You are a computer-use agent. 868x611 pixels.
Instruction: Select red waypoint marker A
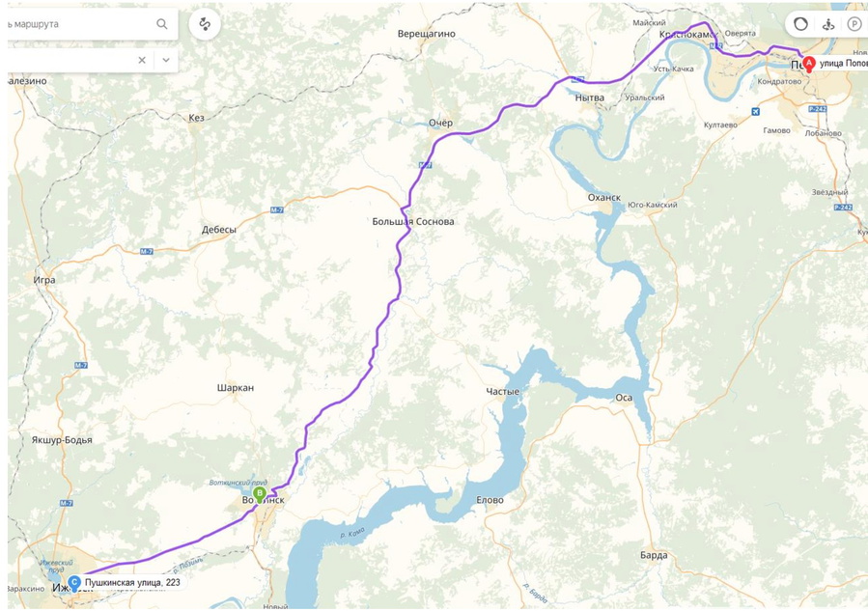click(809, 64)
